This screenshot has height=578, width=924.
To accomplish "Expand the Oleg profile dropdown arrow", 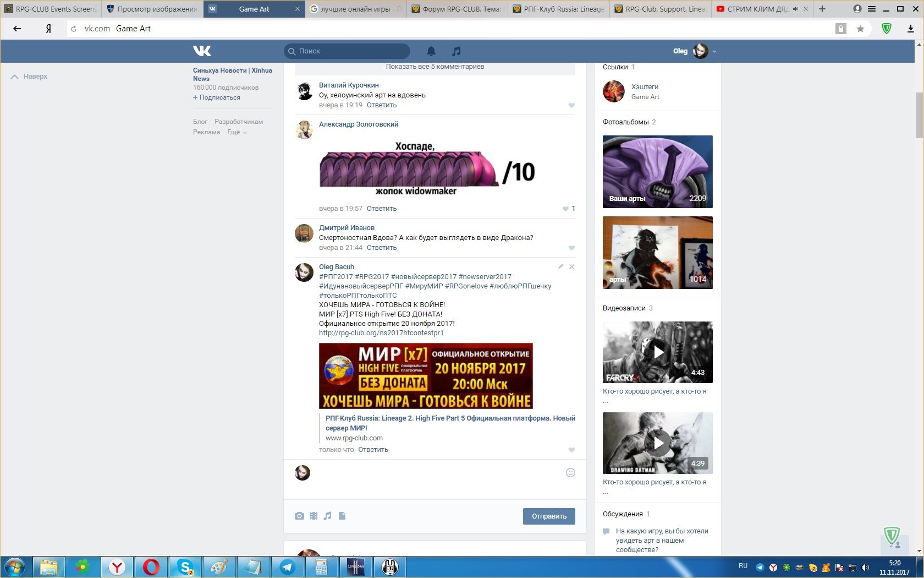I will 714,52.
